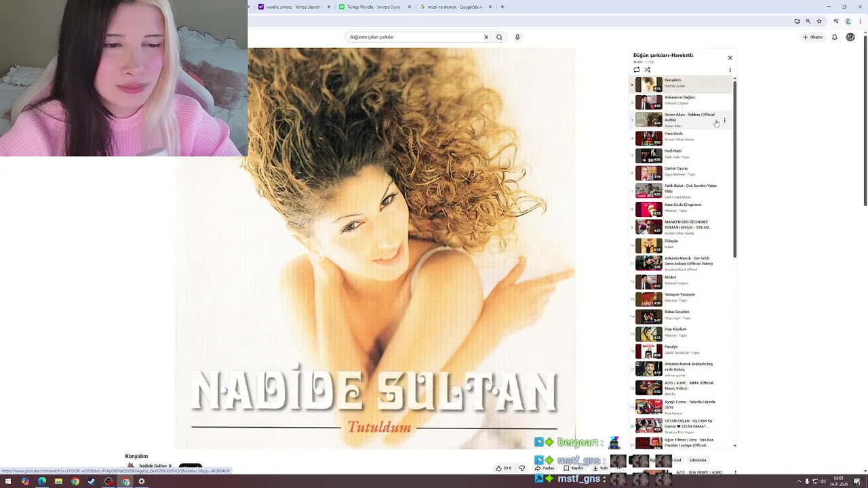Screen dimensions: 868x488
Task: Toggle playlist shuffle
Action: point(647,70)
